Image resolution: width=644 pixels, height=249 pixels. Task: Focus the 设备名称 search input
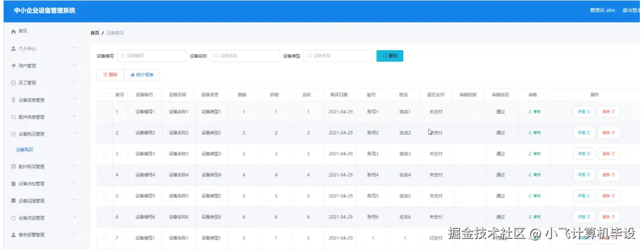click(x=245, y=56)
